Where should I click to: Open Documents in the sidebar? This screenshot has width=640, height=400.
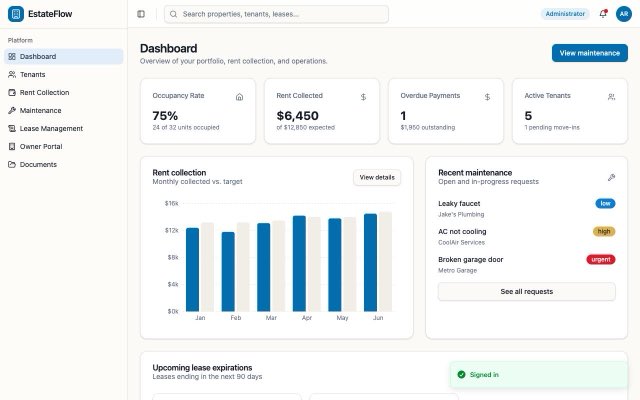tap(64, 164)
